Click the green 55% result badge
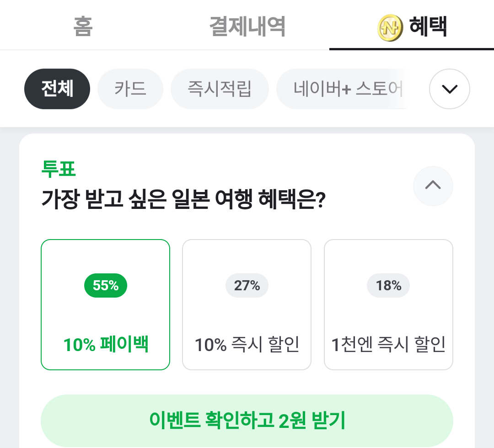Screen dimensions: 494x448 pyautogui.click(x=106, y=286)
